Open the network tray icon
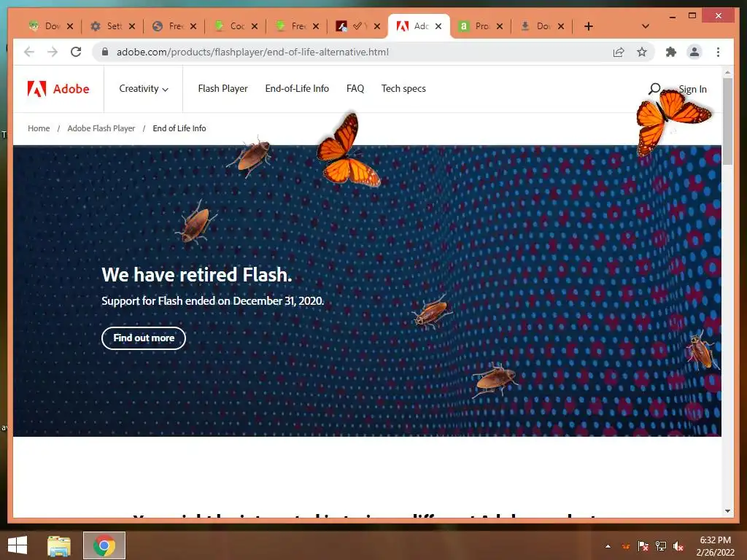The width and height of the screenshot is (747, 560). 661,546
